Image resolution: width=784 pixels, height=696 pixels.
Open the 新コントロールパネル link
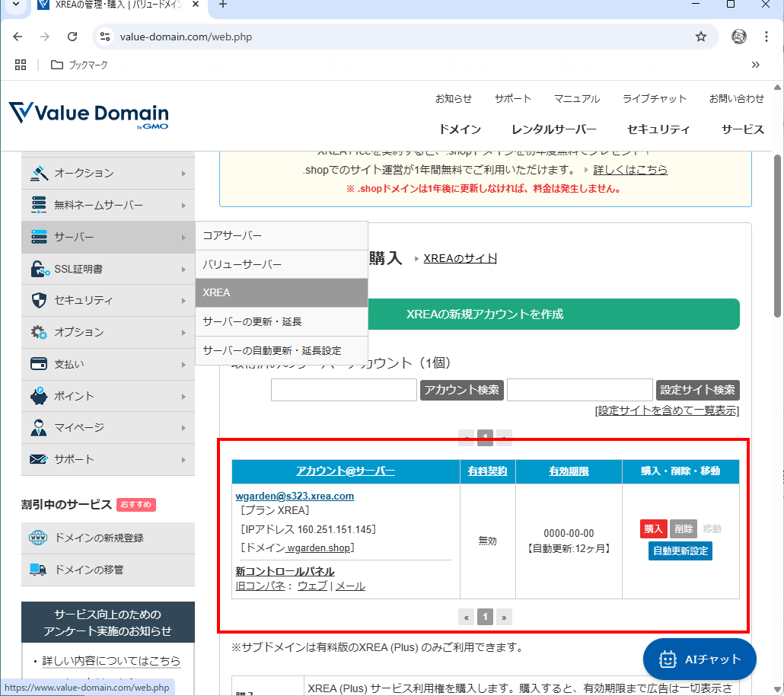pos(285,571)
